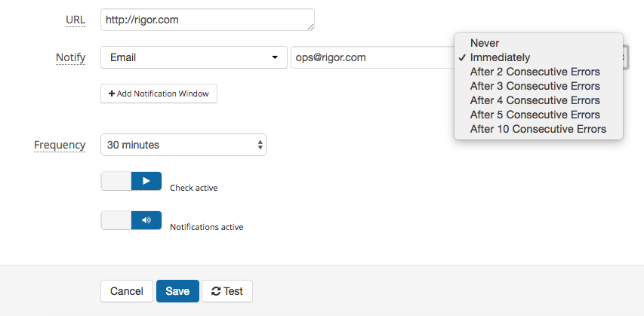Viewport: 644px width, 316px height.
Task: Click the speaker icon on Notifications switch
Action: tap(146, 220)
